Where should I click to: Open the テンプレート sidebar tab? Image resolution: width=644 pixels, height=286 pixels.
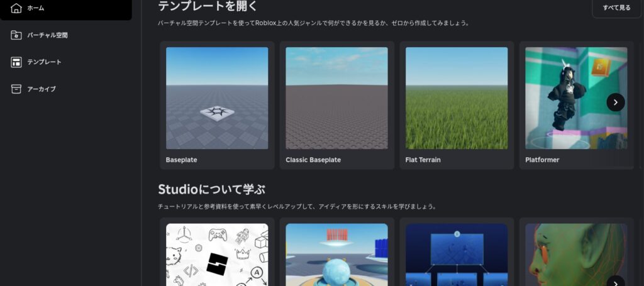pos(65,62)
